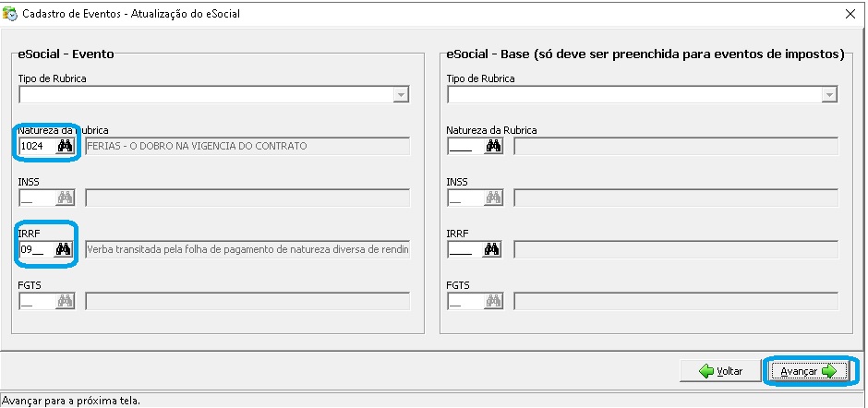Click the Evento IRRF code field
This screenshot has width=868, height=408.
(36, 249)
